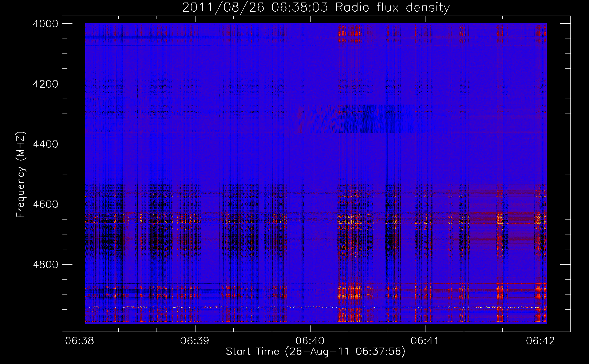Select the 4200 frequency tick label

point(46,84)
